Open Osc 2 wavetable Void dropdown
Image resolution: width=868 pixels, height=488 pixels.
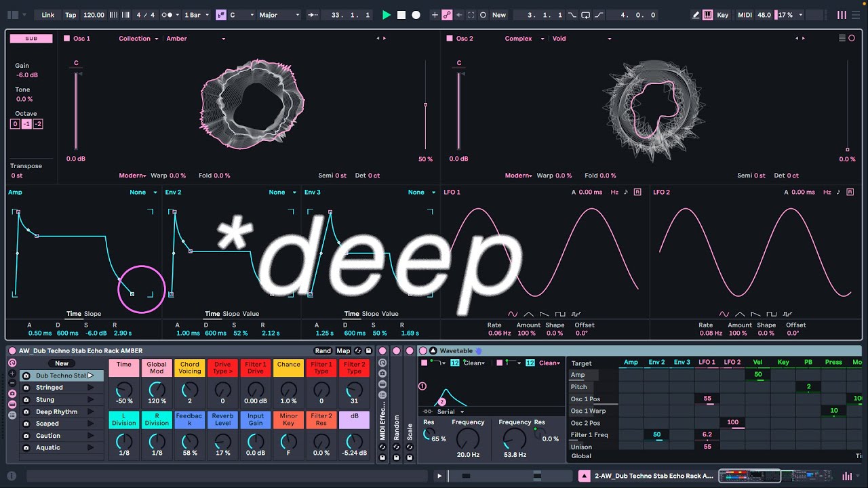(582, 39)
